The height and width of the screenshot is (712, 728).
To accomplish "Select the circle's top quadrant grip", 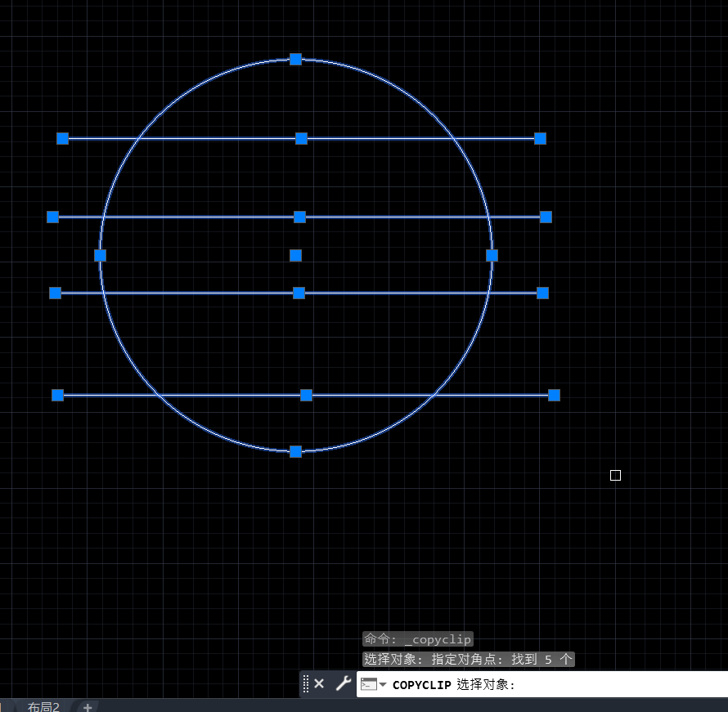I will [296, 59].
